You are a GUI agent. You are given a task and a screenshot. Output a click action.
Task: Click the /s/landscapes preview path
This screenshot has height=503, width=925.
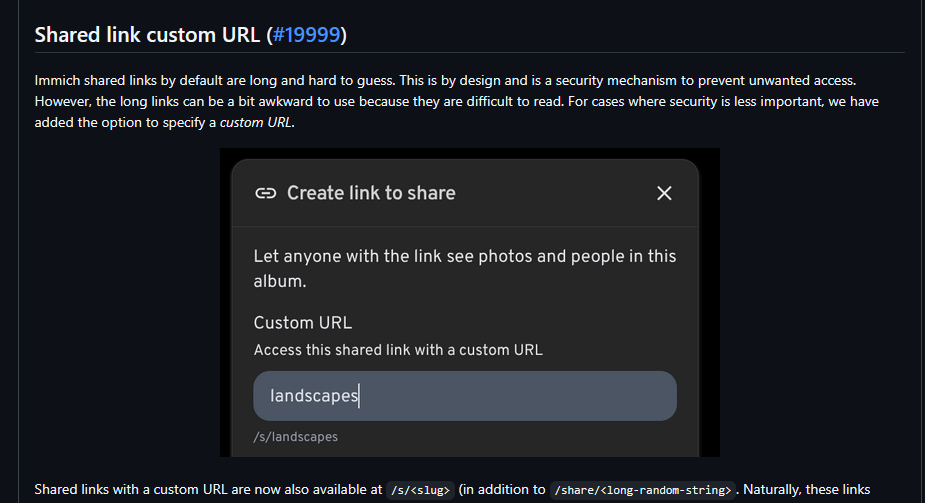(x=296, y=437)
